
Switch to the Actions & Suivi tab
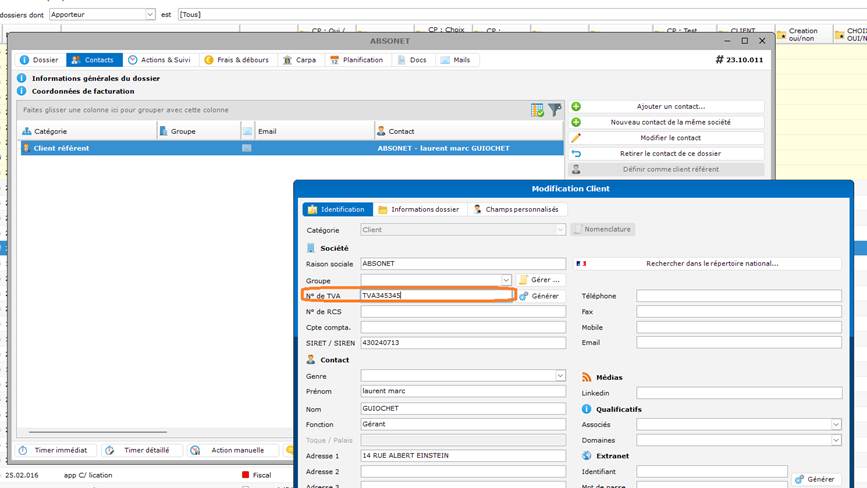tap(159, 60)
